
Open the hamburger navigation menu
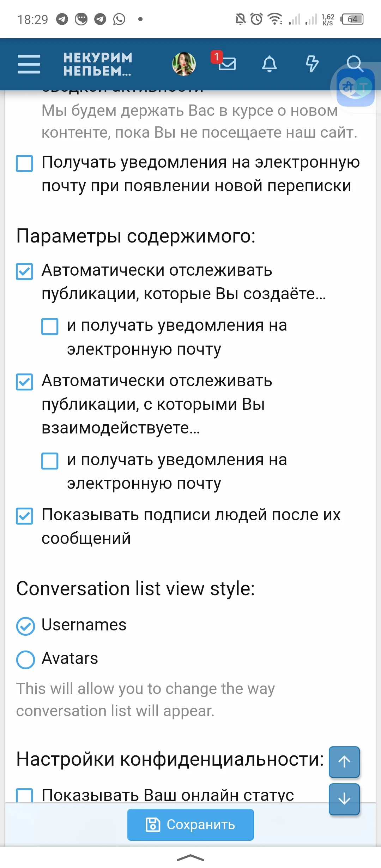(x=29, y=64)
